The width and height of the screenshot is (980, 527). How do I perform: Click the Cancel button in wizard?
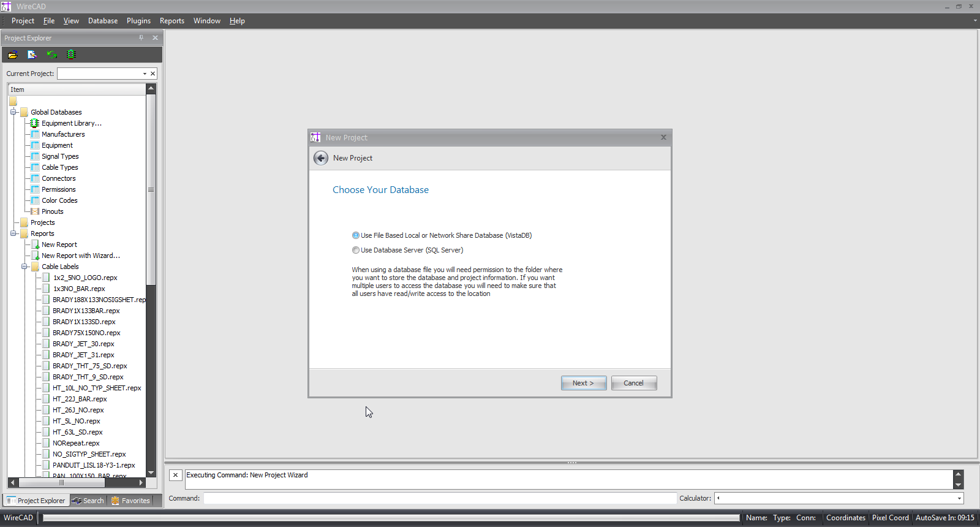click(x=634, y=383)
